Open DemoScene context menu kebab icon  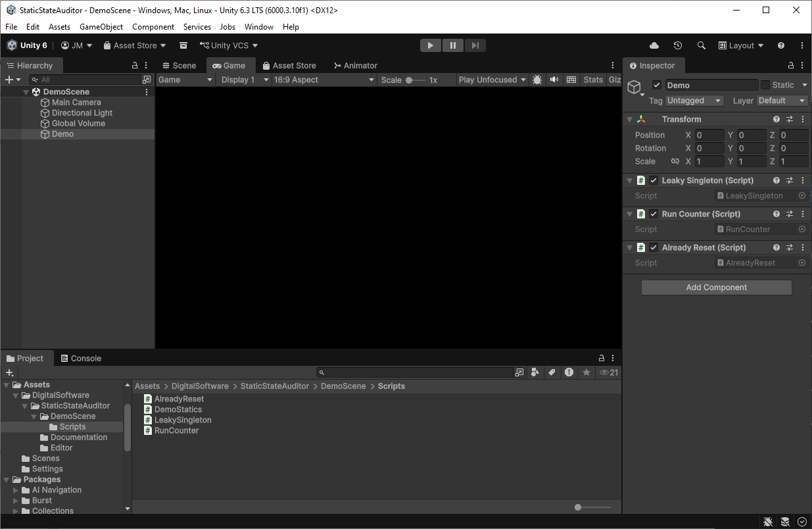point(147,92)
